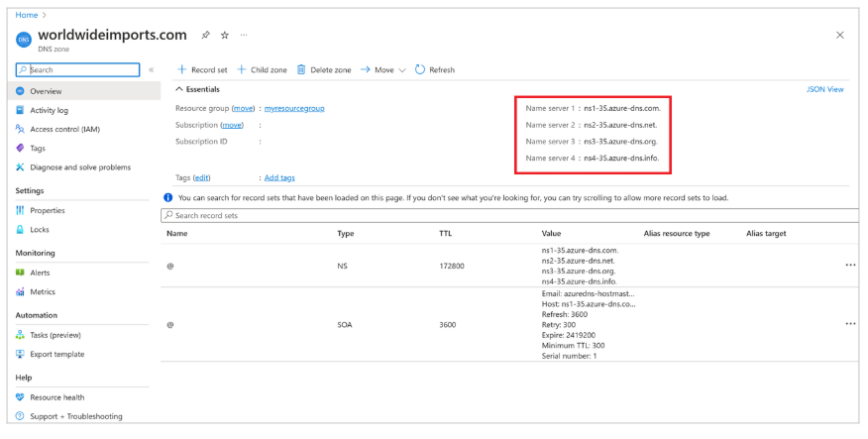Image resolution: width=868 pixels, height=439 pixels.
Task: Open the Activity log page
Action: (x=49, y=110)
